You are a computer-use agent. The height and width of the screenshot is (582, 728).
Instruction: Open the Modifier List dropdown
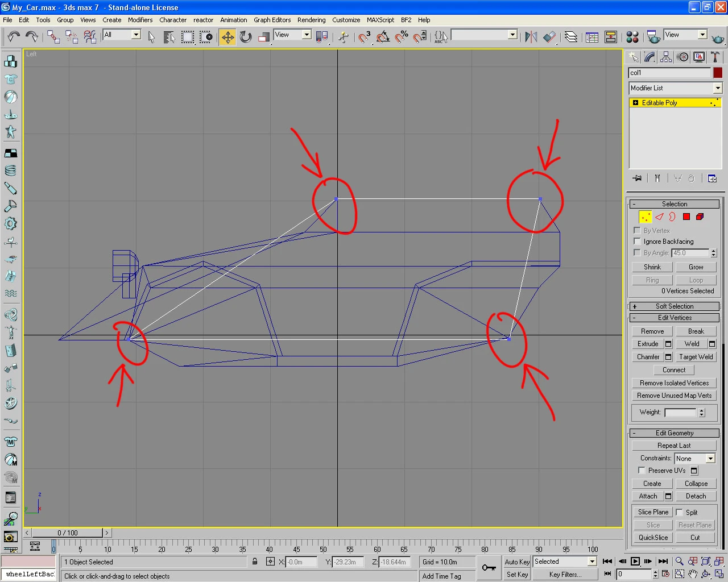click(x=717, y=88)
